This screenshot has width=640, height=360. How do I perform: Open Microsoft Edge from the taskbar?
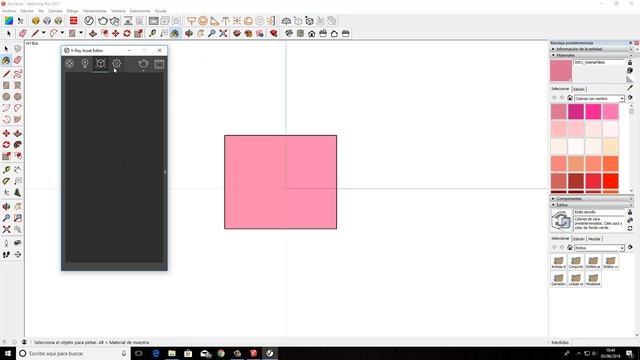pyautogui.click(x=156, y=353)
